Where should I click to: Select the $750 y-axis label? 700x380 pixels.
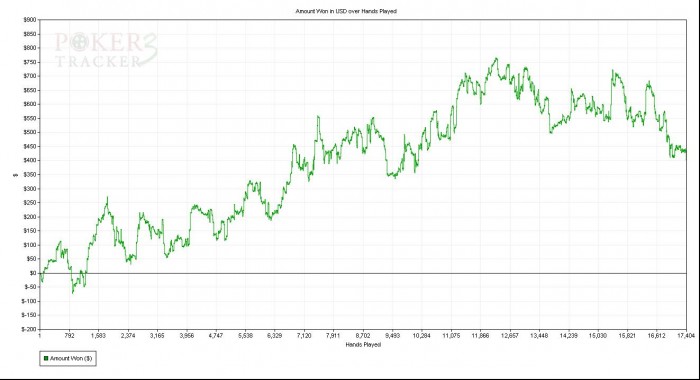tap(30, 62)
